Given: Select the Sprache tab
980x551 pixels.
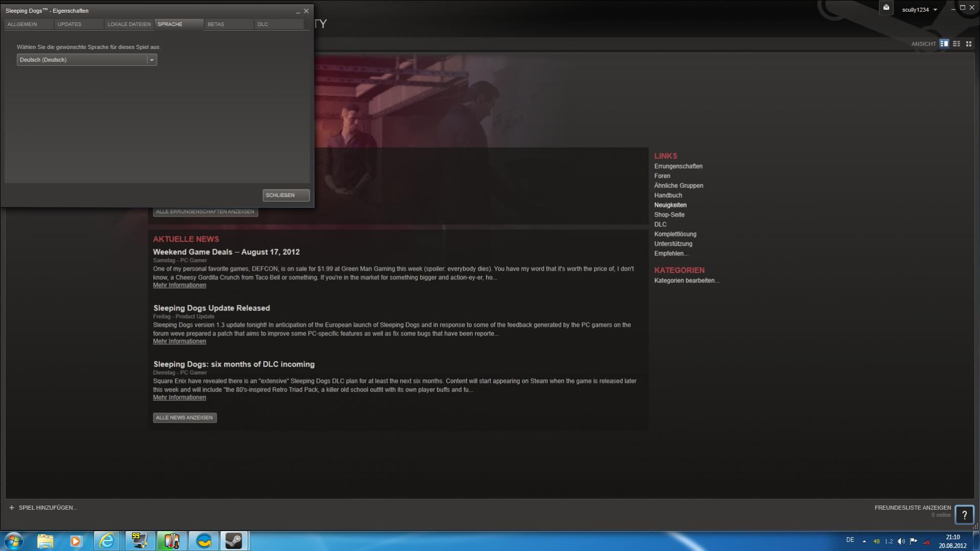Looking at the screenshot, I should click(179, 24).
